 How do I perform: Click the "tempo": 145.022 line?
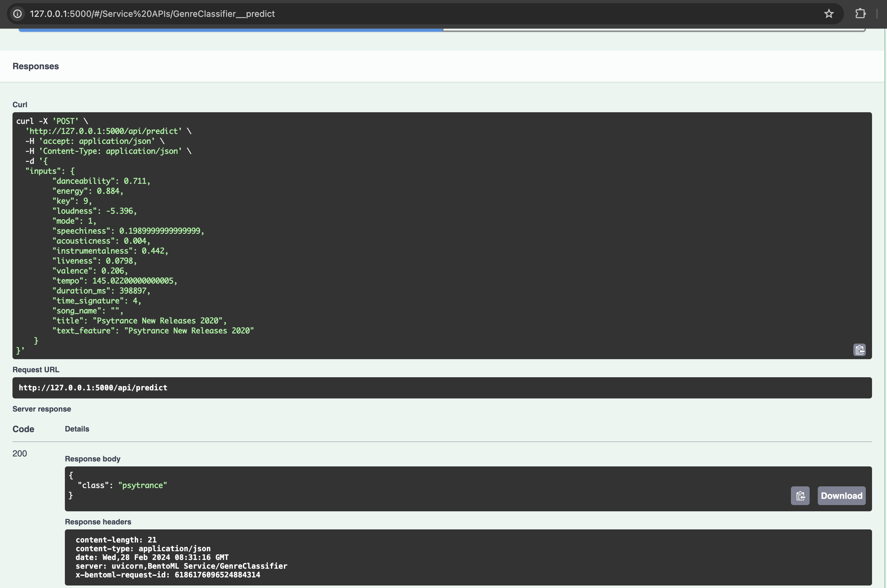115,281
